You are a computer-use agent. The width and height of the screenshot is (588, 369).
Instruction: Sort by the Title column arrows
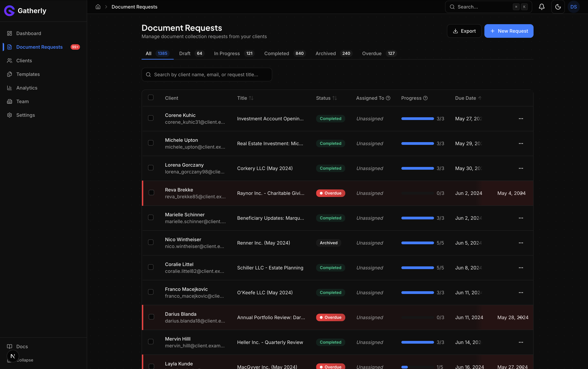251,98
